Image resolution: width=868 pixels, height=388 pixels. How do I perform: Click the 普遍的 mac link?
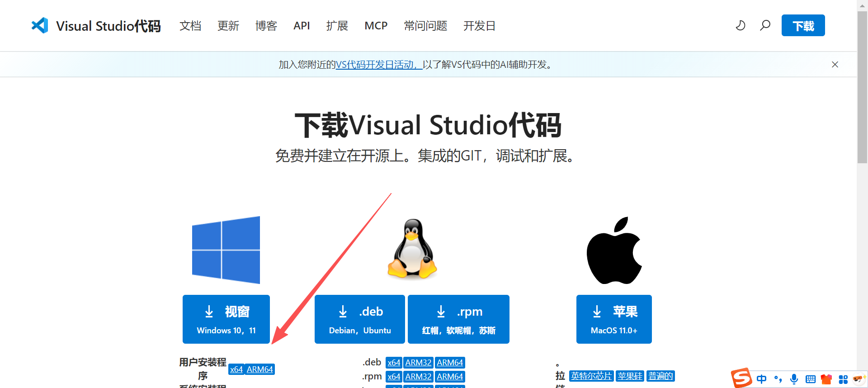coord(660,376)
